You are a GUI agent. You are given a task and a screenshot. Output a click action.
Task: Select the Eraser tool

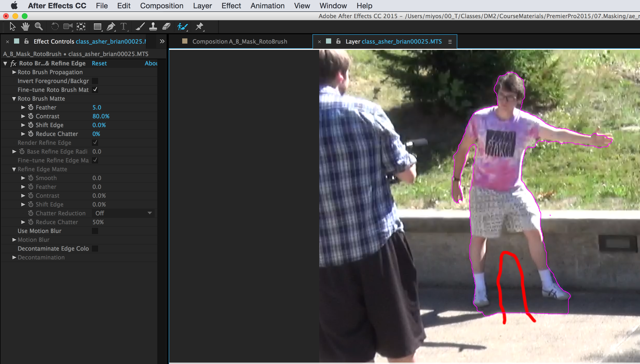click(166, 26)
